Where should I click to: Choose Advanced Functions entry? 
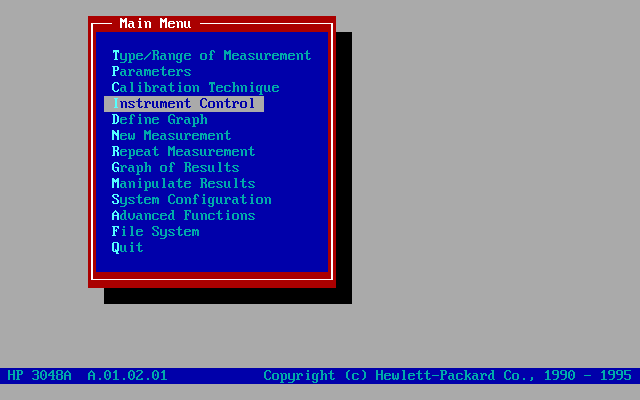tap(183, 216)
